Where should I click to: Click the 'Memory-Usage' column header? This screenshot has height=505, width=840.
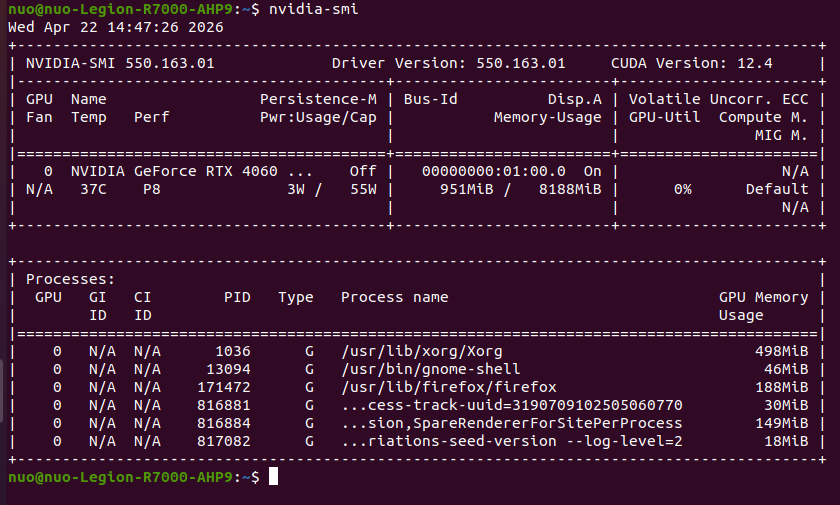[548, 117]
